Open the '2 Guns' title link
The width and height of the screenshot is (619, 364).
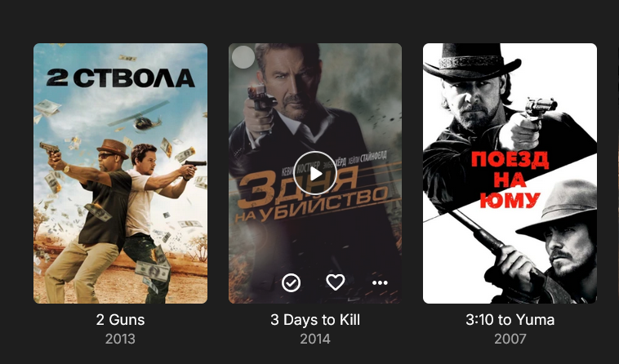point(120,320)
